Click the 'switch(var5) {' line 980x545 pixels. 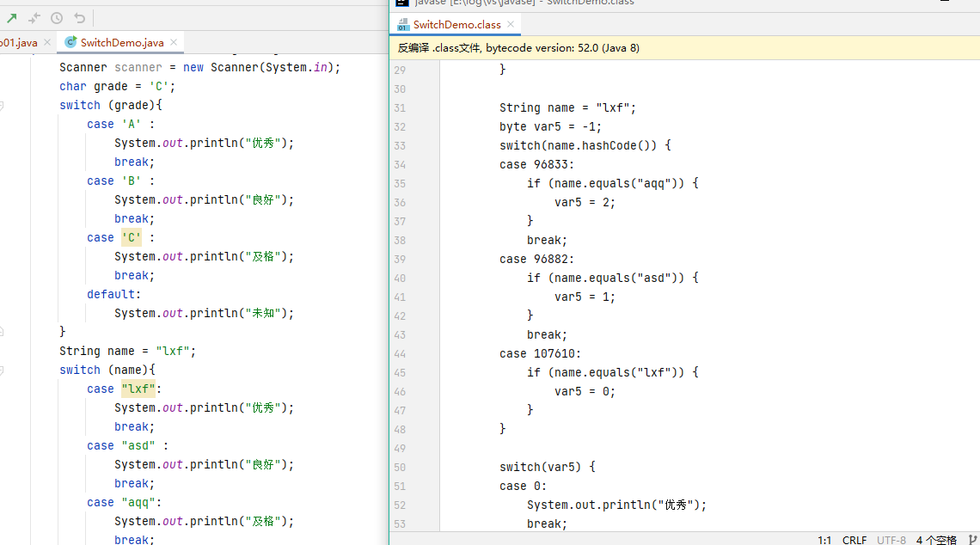click(548, 467)
